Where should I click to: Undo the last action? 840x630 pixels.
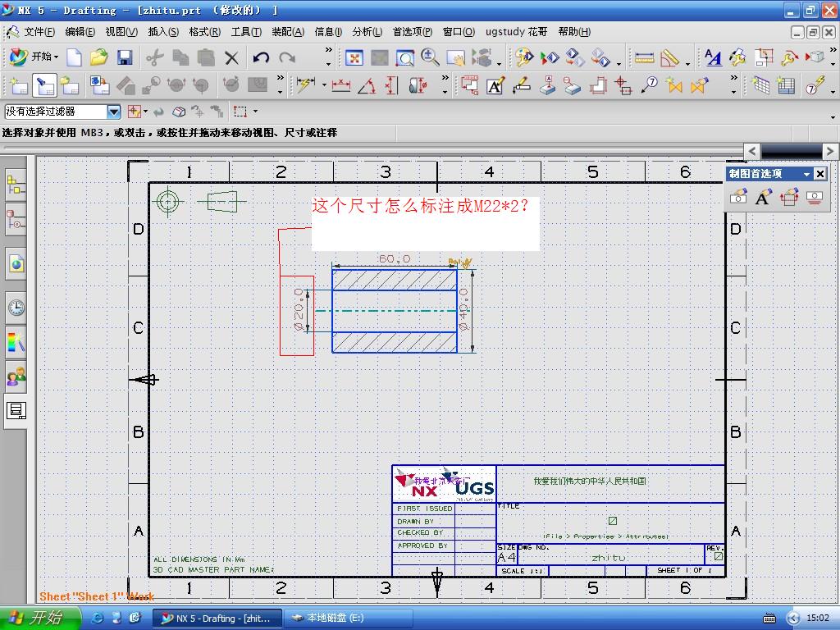(261, 57)
